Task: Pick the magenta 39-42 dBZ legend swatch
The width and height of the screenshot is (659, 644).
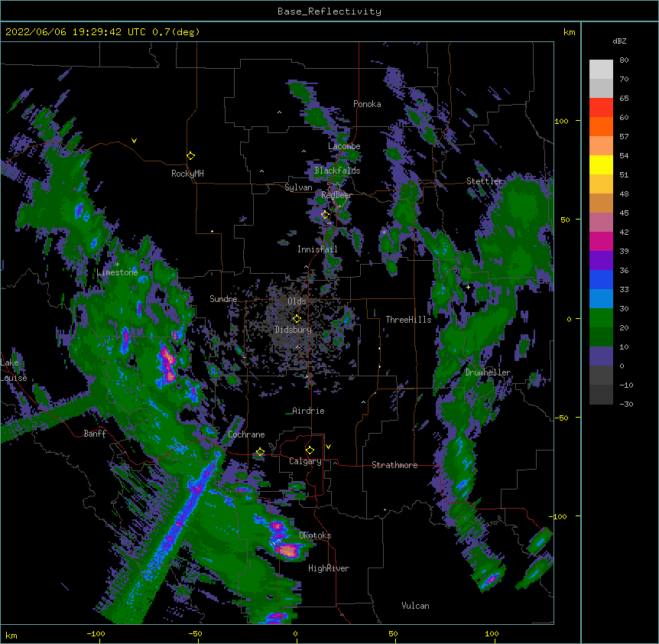Action: [x=601, y=241]
